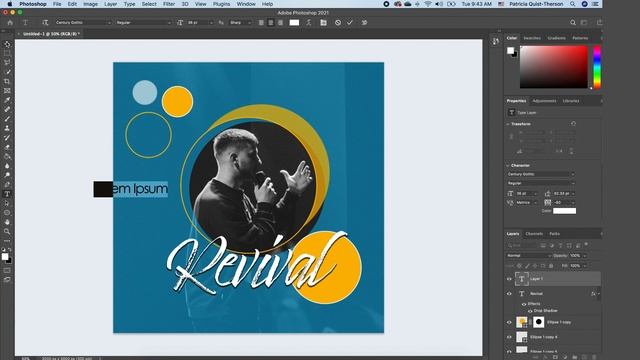Switch to the Adjustments tab
This screenshot has height=360, width=640.
click(544, 101)
